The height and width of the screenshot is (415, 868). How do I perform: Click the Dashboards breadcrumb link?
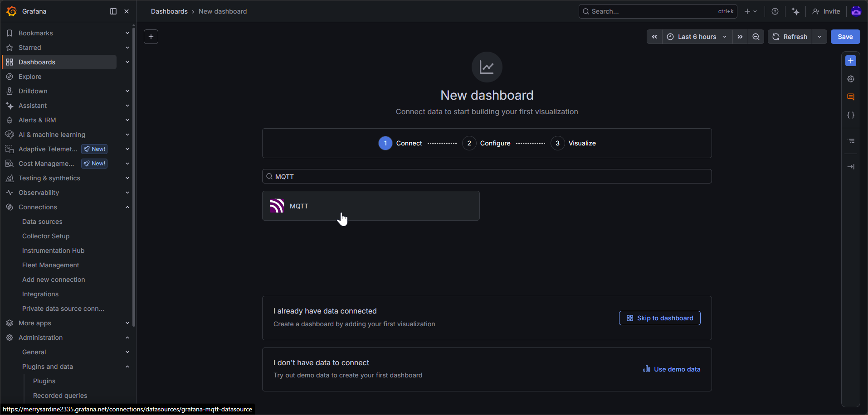coord(169,11)
